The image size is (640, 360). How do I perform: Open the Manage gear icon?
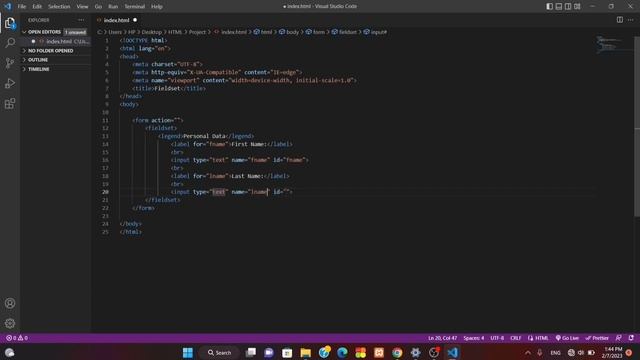[x=10, y=323]
